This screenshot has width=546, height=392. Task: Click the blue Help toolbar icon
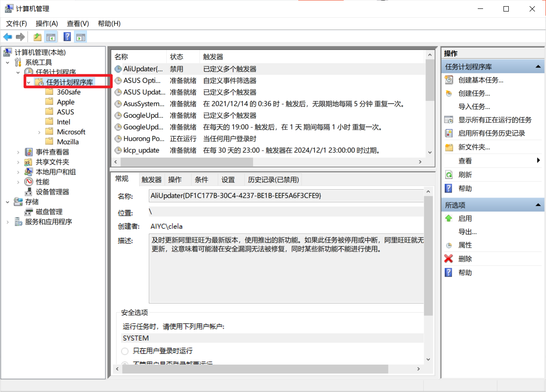[x=67, y=37]
